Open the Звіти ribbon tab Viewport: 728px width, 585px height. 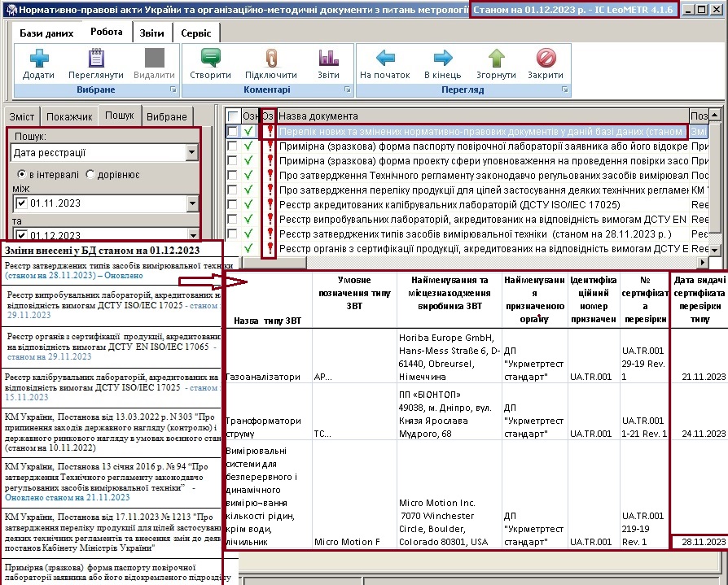coord(151,33)
